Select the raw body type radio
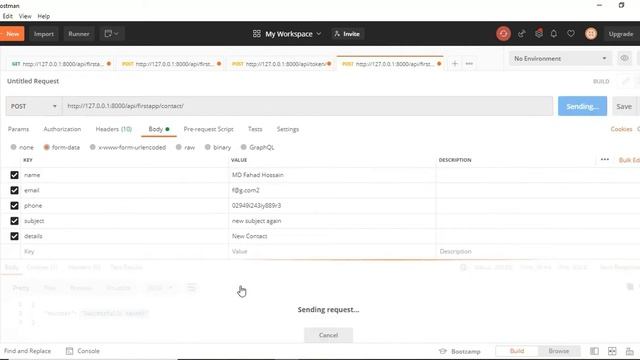The image size is (640, 360). (x=178, y=147)
